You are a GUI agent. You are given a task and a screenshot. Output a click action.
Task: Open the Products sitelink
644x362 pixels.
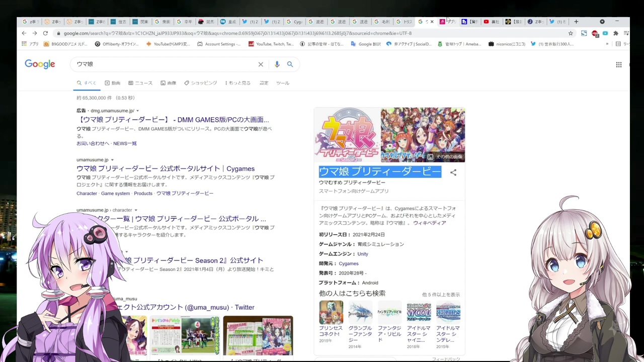tap(143, 194)
